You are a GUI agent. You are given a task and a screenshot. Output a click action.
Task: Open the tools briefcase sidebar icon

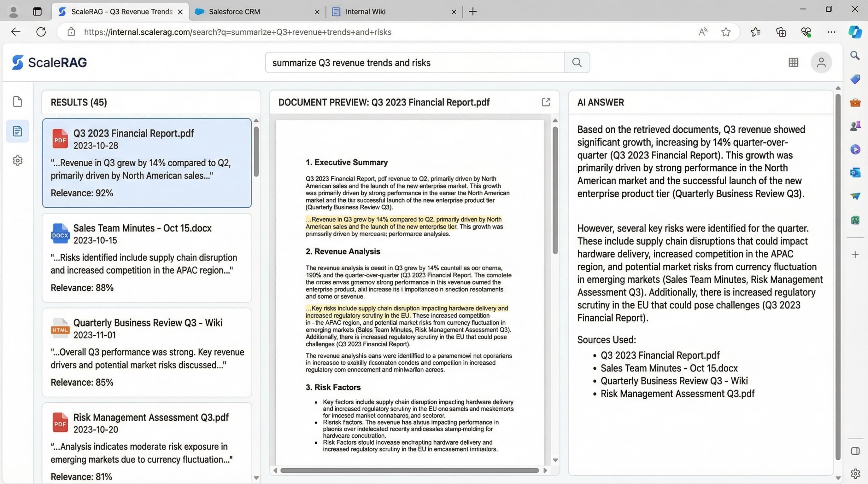pyautogui.click(x=855, y=102)
